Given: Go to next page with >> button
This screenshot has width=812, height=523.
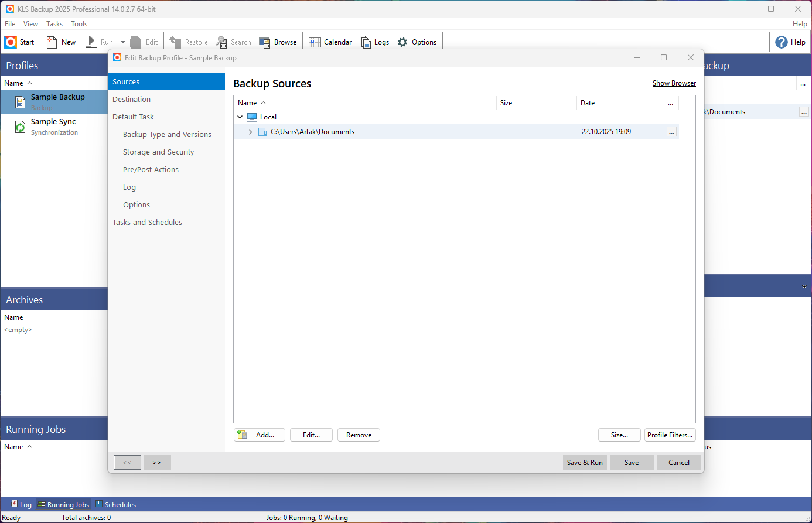Looking at the screenshot, I should [157, 462].
